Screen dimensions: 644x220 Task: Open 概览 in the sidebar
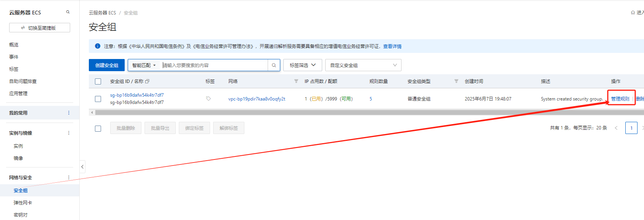click(x=14, y=45)
